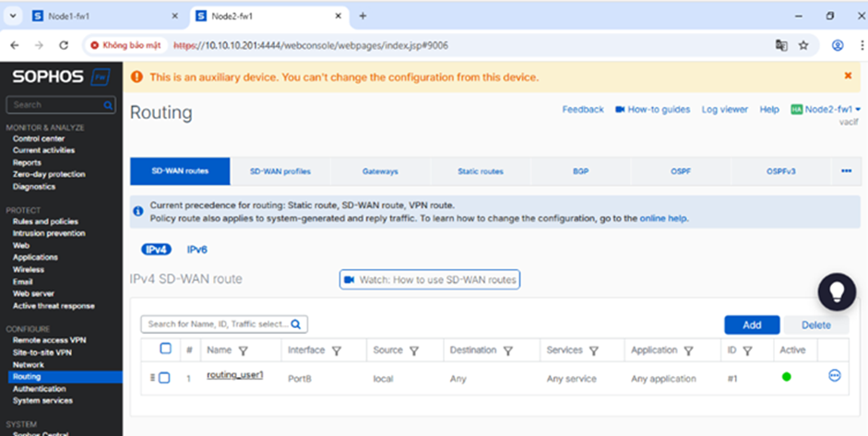Open the Chrome tab search dropdown arrow
The image size is (868, 436).
[x=13, y=16]
